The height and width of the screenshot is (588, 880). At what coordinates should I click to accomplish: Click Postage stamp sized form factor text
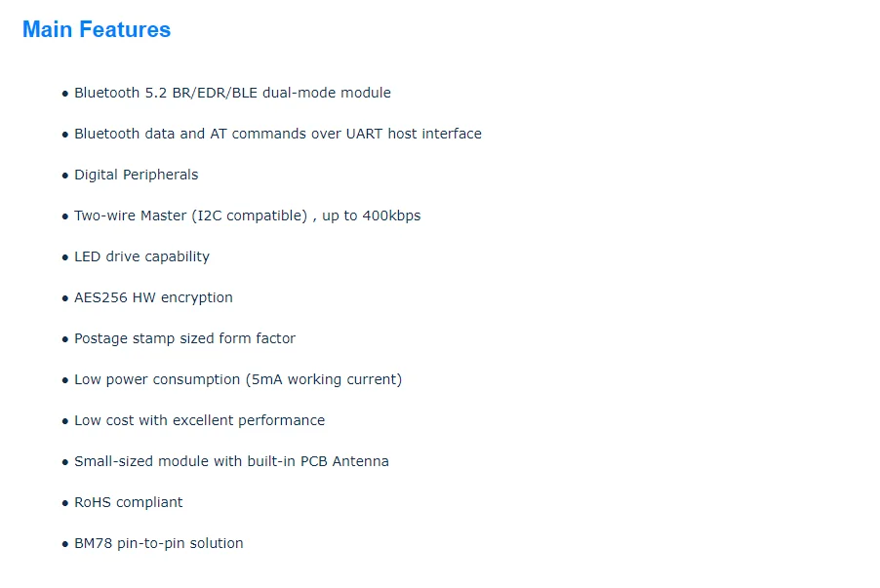point(184,338)
